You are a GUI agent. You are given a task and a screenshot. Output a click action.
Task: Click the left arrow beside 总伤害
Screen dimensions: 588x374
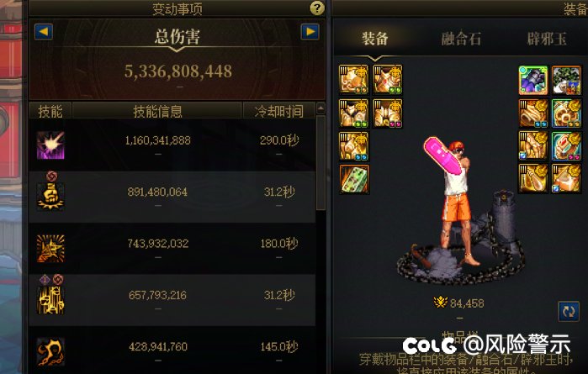pos(44,32)
